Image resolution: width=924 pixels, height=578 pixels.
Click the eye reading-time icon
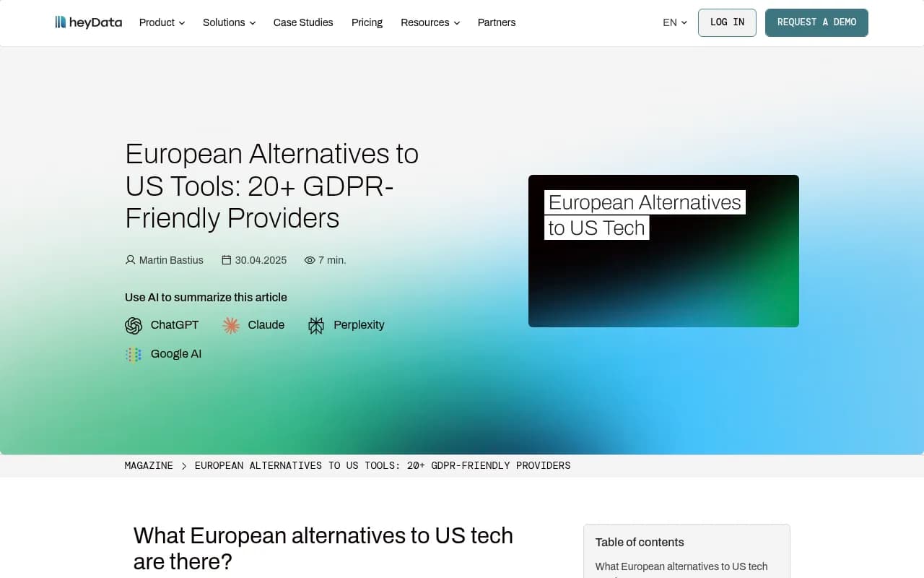pyautogui.click(x=310, y=260)
